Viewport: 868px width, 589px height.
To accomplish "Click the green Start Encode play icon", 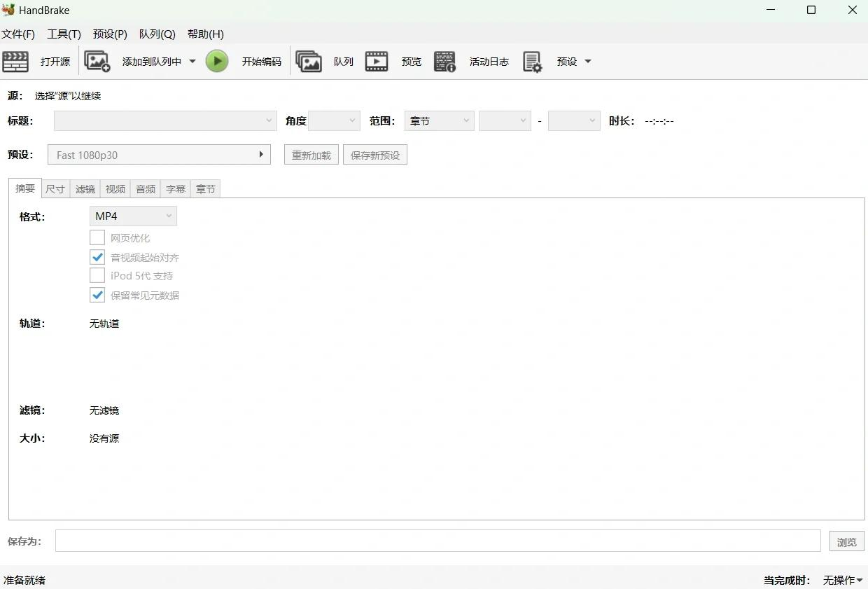I will tap(217, 62).
